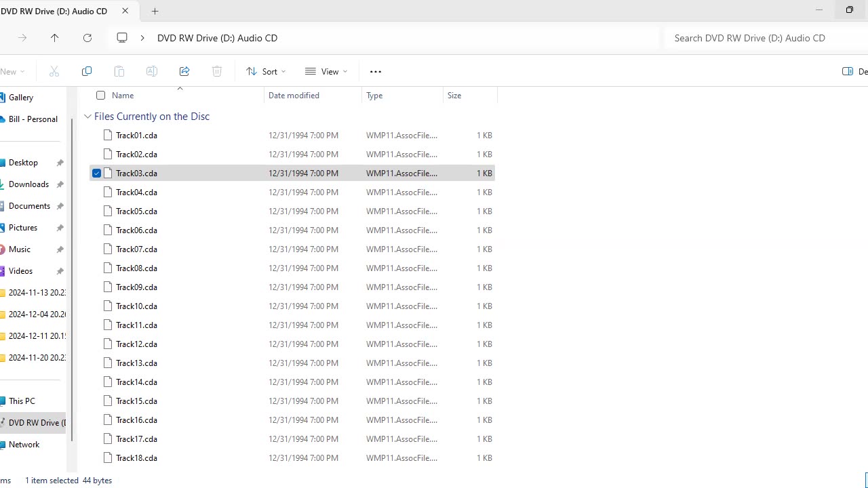Select Track12.cda file name
Viewport: 868px width, 488px height.
[x=136, y=344]
